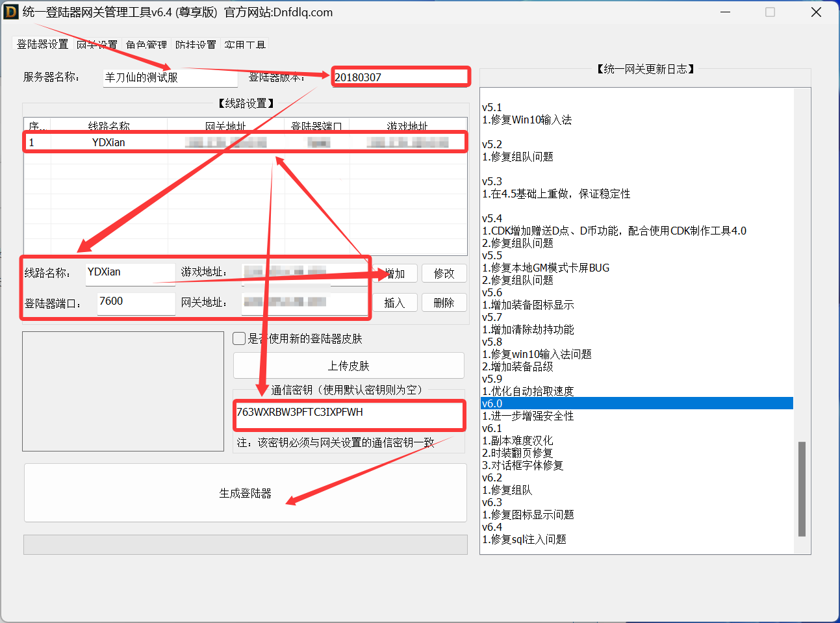Click the 生成登陆器 button
Viewport: 840px width, 623px height.
pyautogui.click(x=245, y=492)
